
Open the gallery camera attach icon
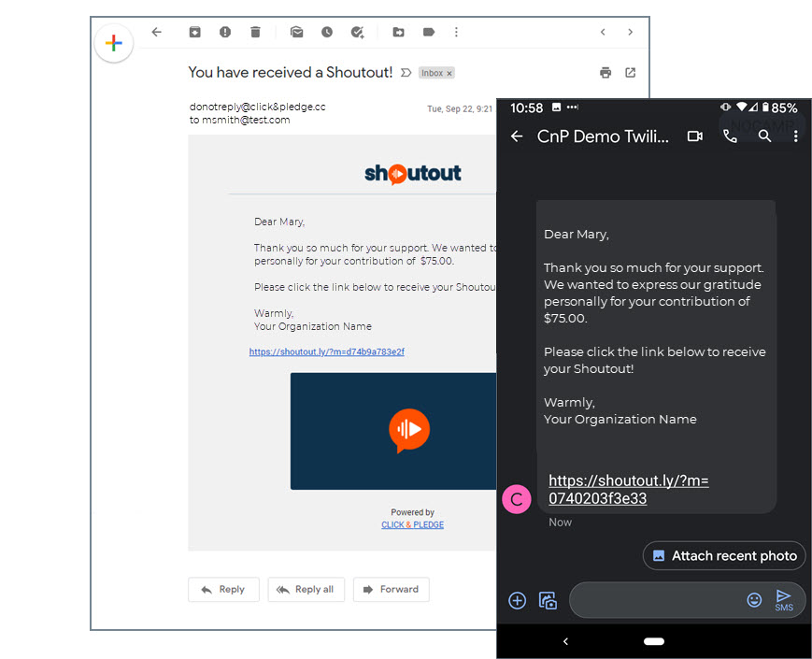(548, 600)
